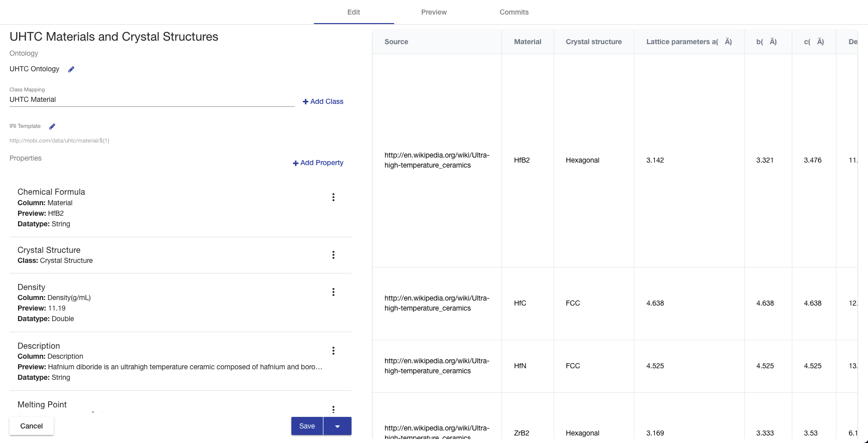Screen dimensions: 868x443
Task: Edit the UHTC Ontology with pencil icon
Action: click(71, 69)
